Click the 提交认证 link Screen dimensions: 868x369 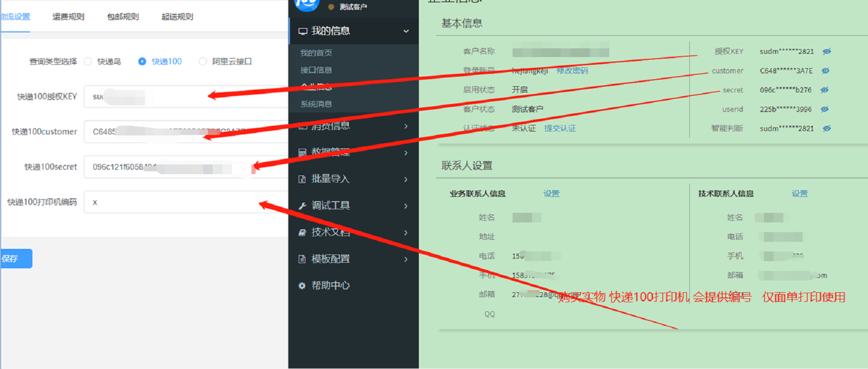pos(560,128)
